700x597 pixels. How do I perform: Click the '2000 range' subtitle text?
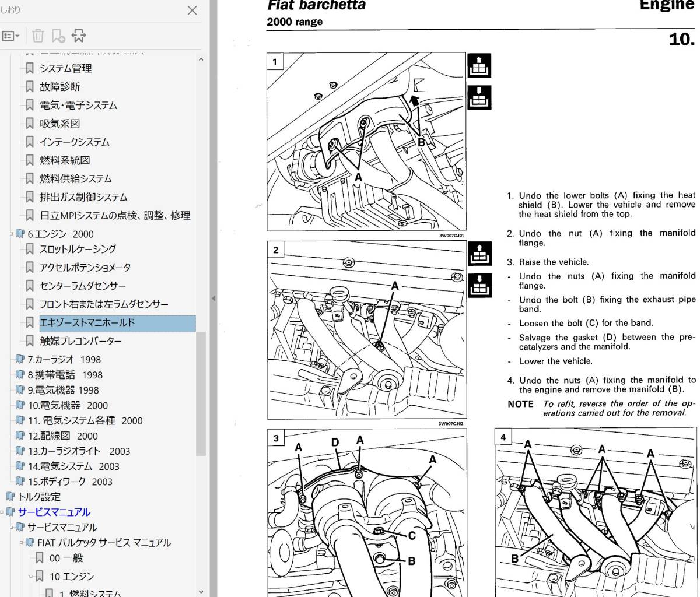click(295, 22)
